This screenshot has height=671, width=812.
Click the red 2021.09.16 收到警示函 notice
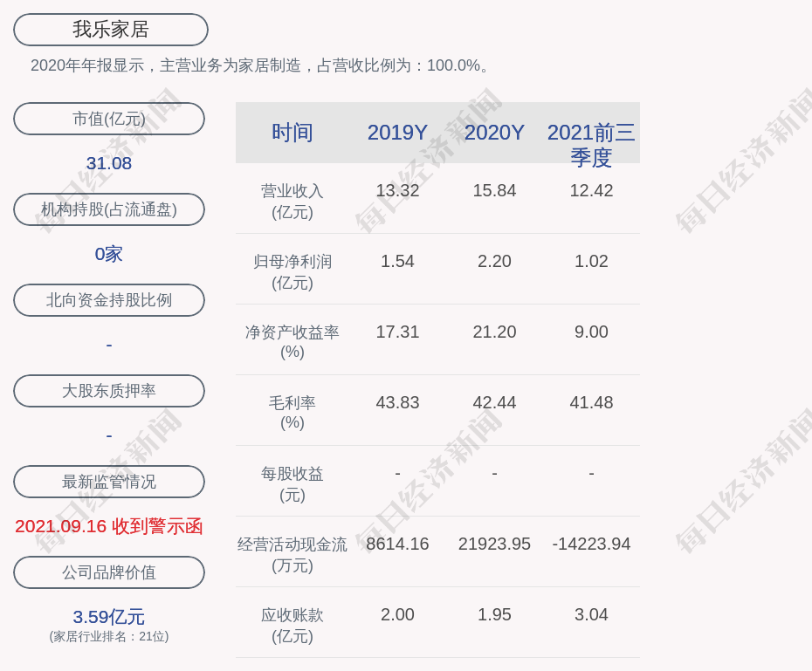point(109,526)
